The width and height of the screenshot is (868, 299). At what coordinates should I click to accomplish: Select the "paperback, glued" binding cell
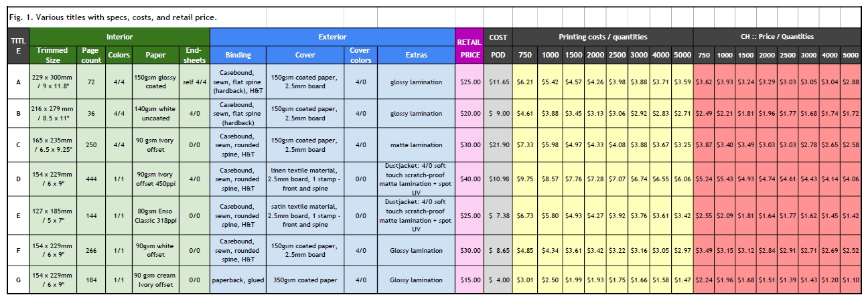point(238,280)
